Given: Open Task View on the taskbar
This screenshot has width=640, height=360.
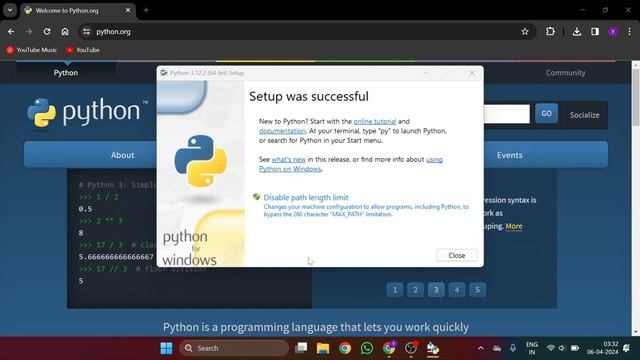Looking at the screenshot, I should (301, 348).
